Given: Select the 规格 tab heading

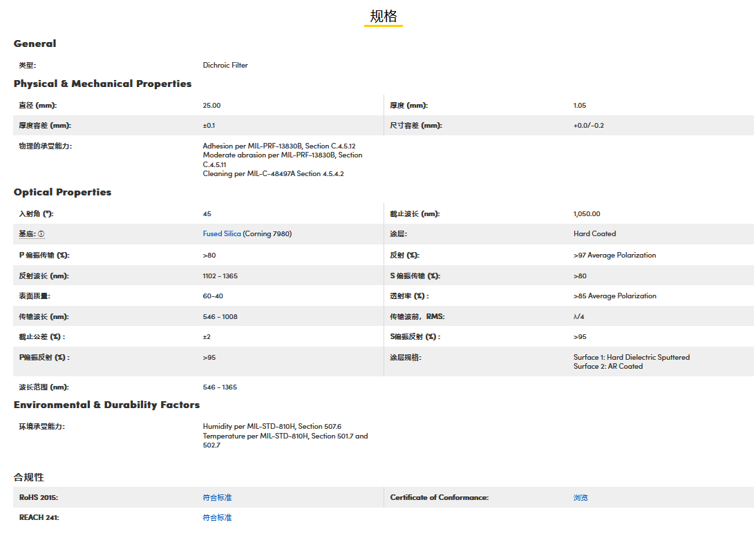Looking at the screenshot, I should [x=384, y=17].
